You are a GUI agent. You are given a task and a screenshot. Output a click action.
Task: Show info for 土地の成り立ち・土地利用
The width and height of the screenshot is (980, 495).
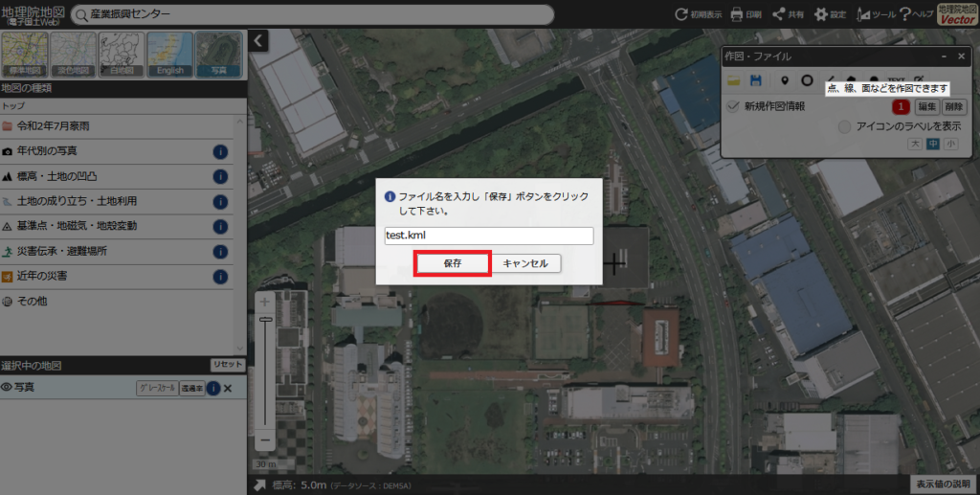click(x=220, y=202)
